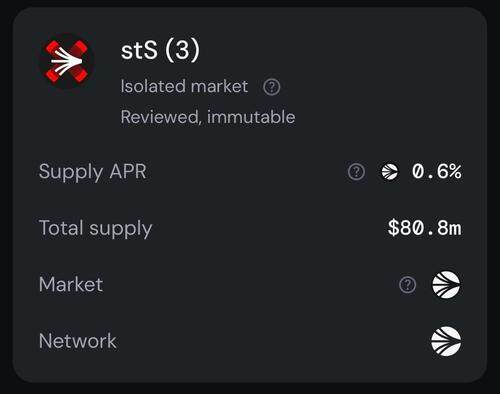Click the red stS token logo
The height and width of the screenshot is (394, 500).
tap(66, 62)
